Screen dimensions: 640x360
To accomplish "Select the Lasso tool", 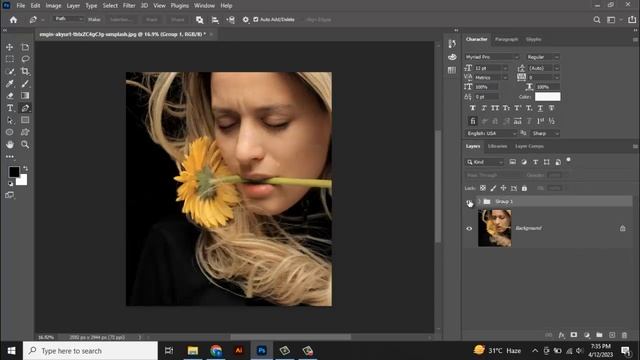I will coord(25,59).
